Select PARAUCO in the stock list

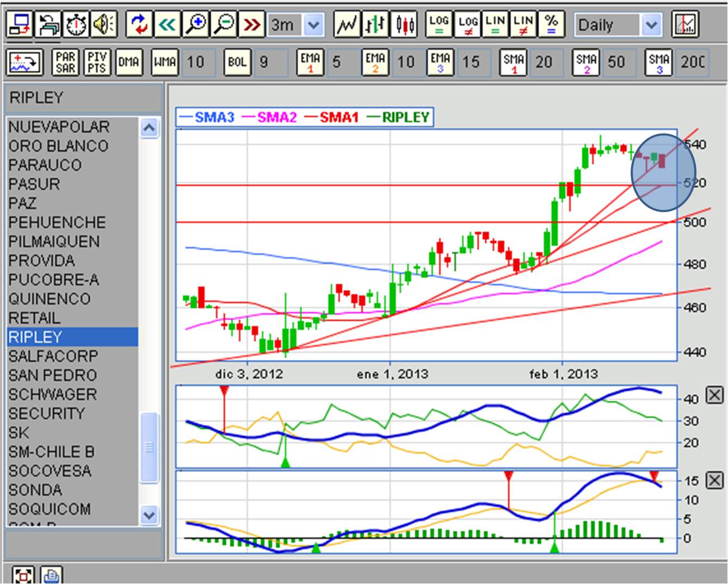coord(72,165)
